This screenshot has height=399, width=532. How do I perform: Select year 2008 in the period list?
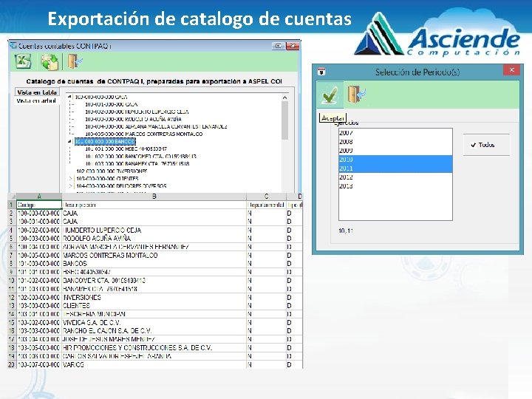coord(395,142)
